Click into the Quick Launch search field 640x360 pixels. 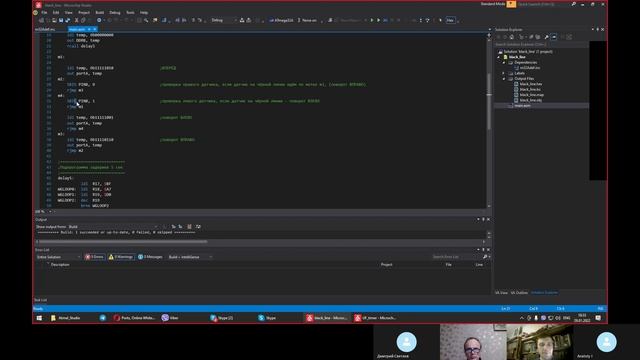click(543, 4)
